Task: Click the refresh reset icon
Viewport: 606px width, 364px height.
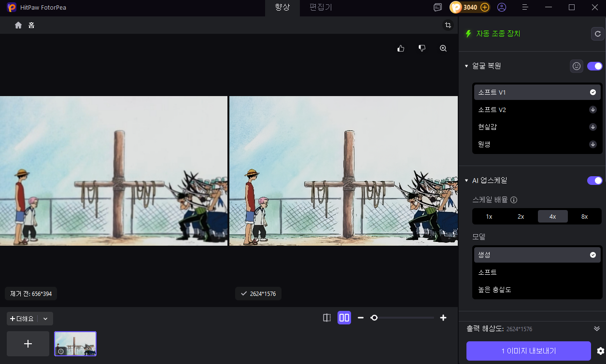Action: (598, 34)
